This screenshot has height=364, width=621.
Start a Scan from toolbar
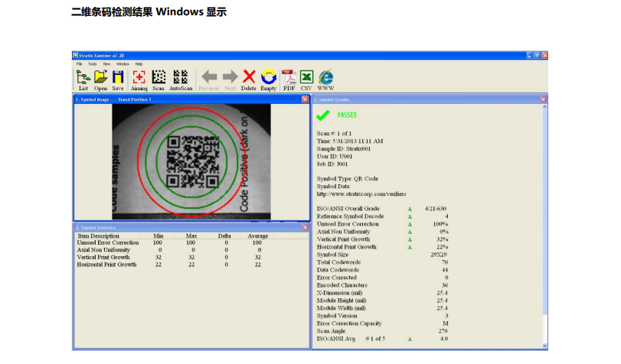coord(159,80)
